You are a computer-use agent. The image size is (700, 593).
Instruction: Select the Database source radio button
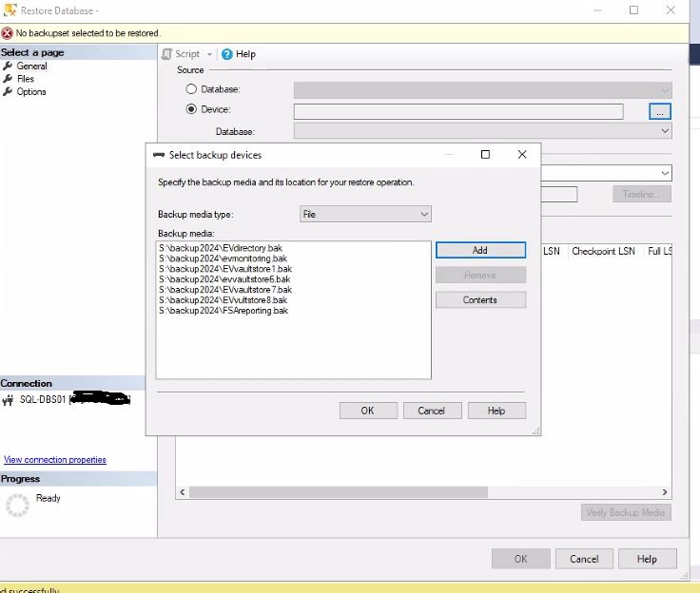point(191,89)
